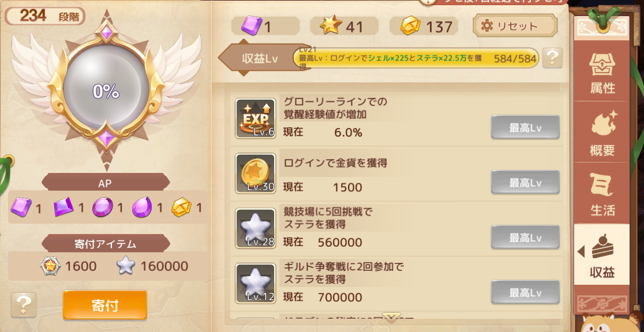Click the EXP boost Lv.6 icon
Viewport: 644px width, 332px height.
point(255,118)
